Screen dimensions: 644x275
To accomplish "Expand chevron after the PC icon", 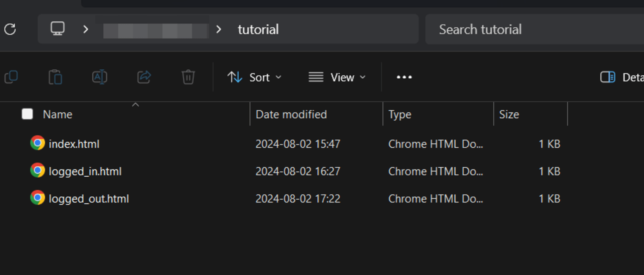I will pos(85,29).
